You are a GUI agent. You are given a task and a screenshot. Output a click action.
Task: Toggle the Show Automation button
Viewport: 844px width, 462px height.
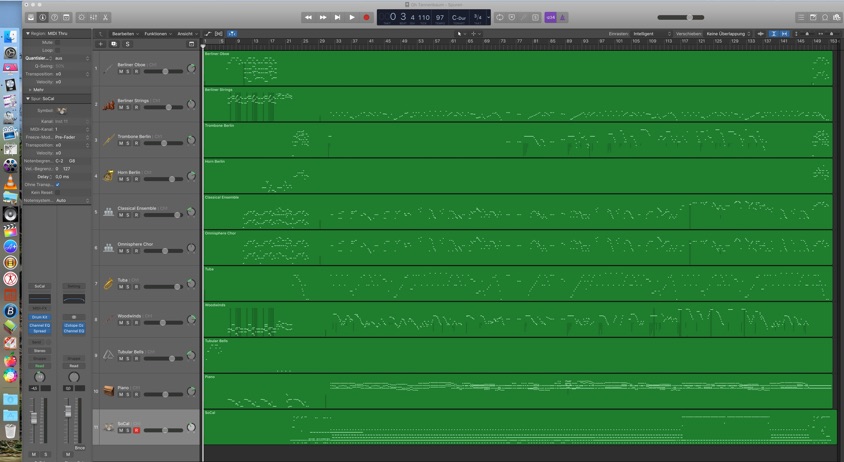208,33
